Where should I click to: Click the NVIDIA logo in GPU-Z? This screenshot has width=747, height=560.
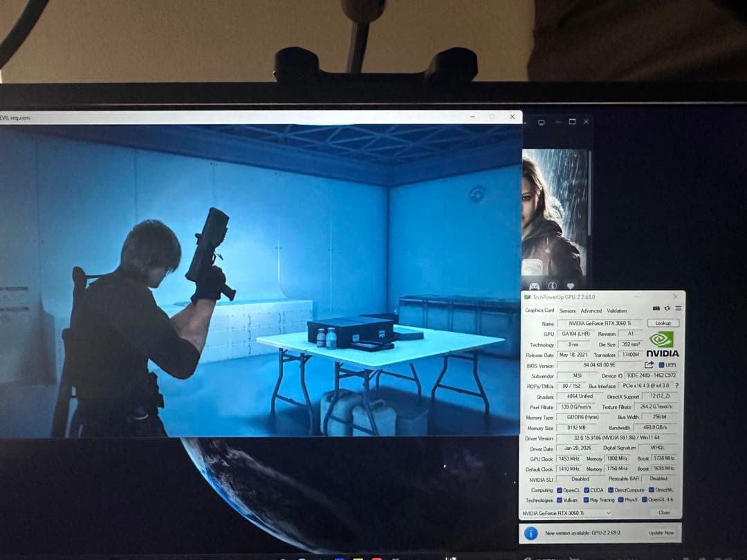pyautogui.click(x=662, y=345)
